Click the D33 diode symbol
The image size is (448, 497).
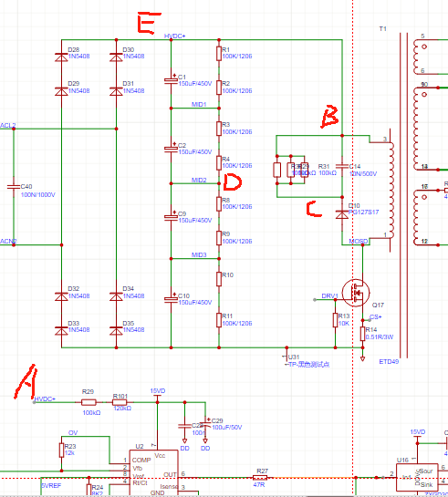click(x=61, y=331)
